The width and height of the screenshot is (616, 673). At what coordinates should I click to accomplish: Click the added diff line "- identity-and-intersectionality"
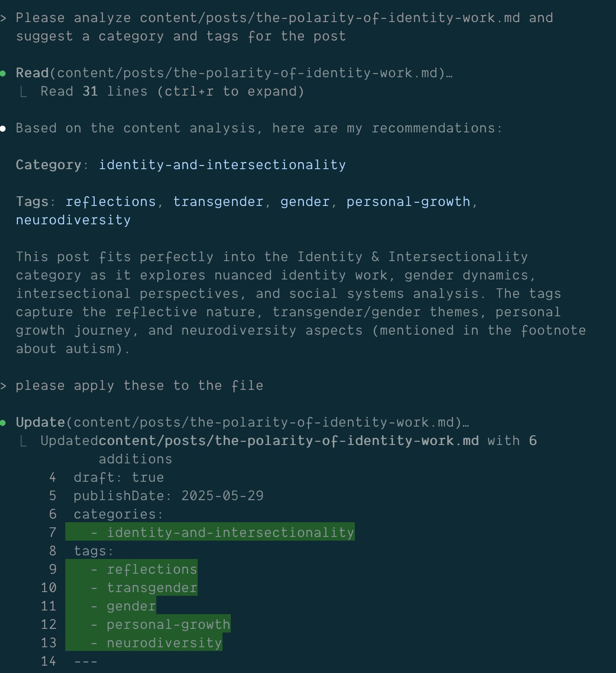pos(223,533)
